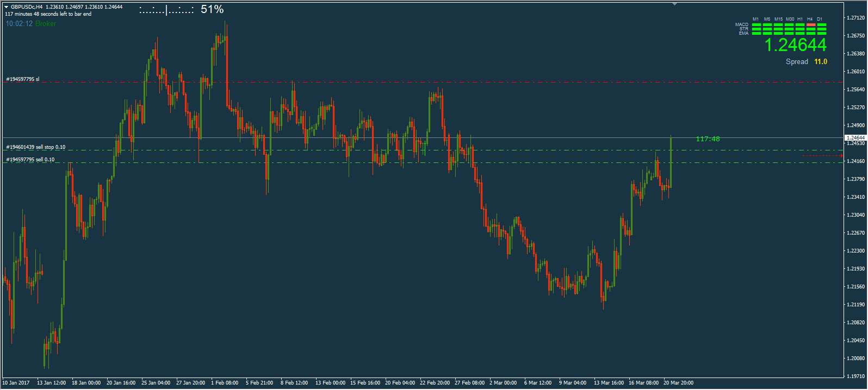Click the H1 EMA green signal block

click(800, 34)
